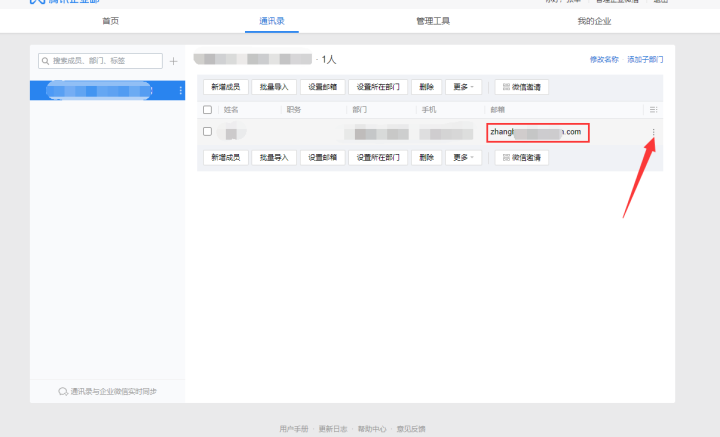This screenshot has height=437, width=720.
Task: Tick the select-all checkbox in table header
Action: (208, 110)
